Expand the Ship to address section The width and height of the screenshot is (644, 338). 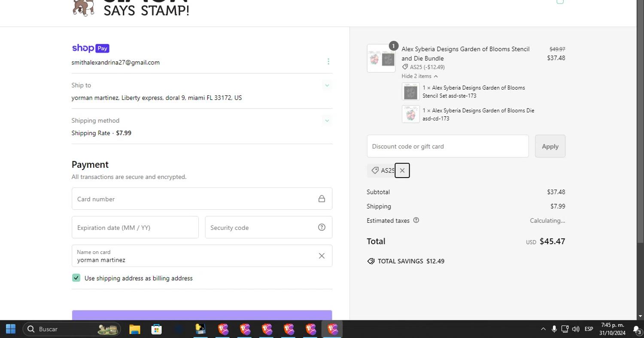327,85
